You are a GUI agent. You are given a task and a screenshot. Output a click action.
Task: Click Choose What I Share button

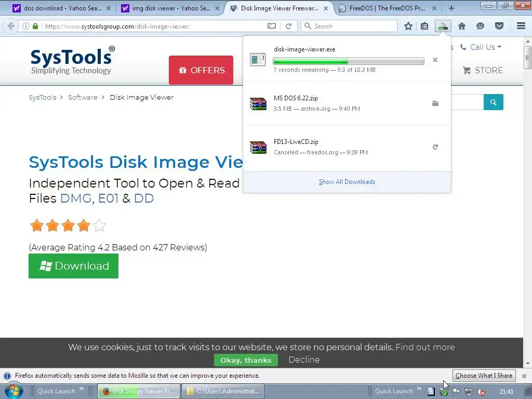pos(484,376)
